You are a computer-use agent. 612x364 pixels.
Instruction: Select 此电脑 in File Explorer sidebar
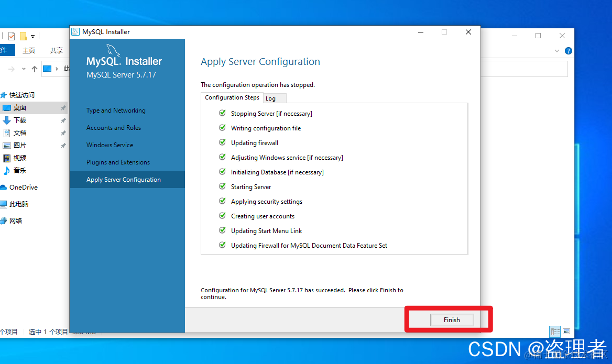click(19, 204)
